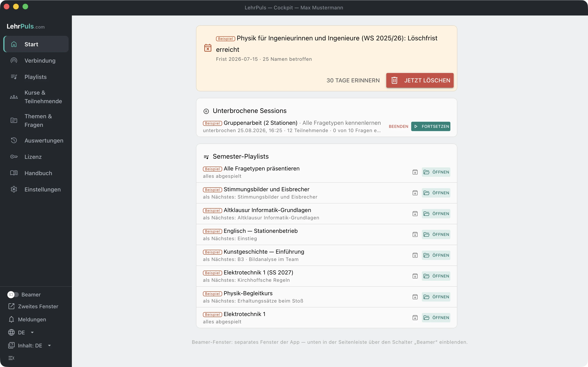Click 30 TAGE ERINNERN
Viewport: 588px width, 367px height.
353,80
